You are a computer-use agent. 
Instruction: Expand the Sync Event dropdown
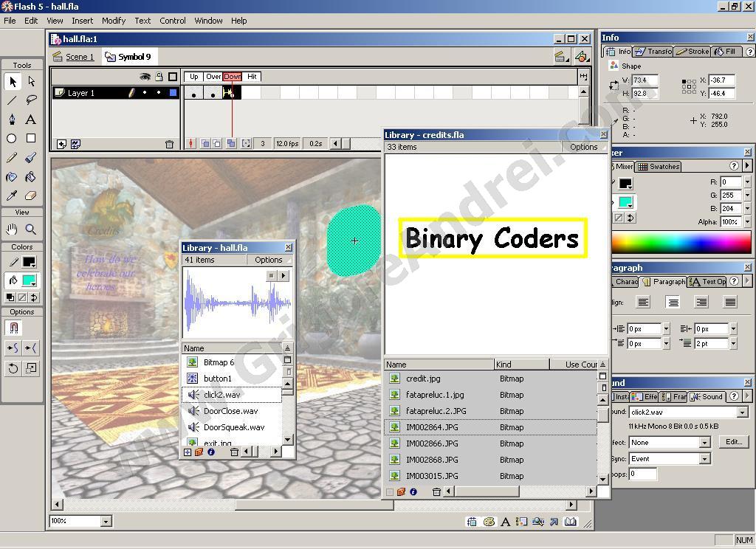(705, 459)
